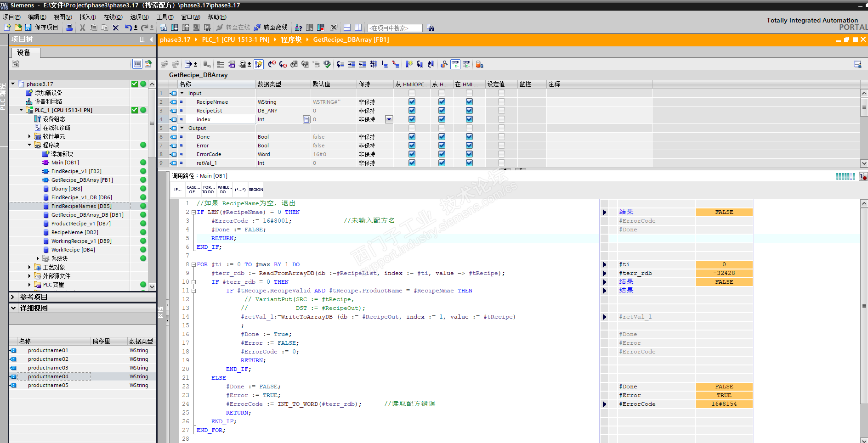Screen dimensions: 868x443
Task: Open the 在线(O) menu
Action: (x=113, y=17)
